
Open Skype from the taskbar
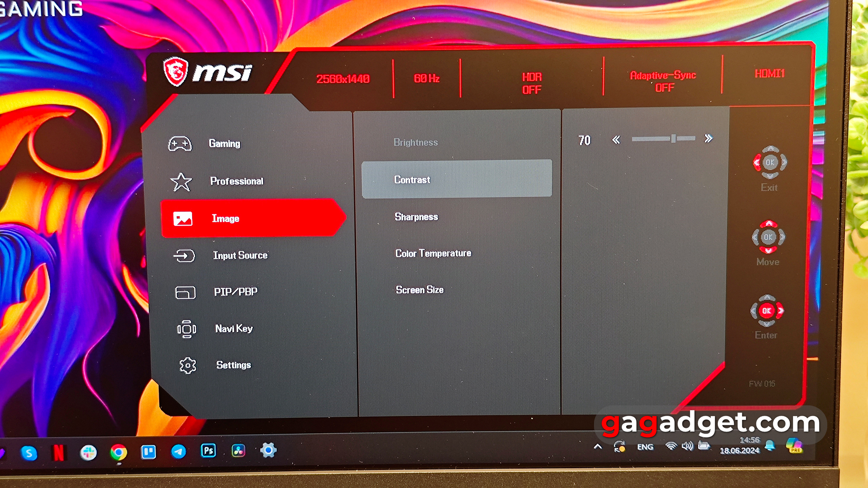point(29,452)
